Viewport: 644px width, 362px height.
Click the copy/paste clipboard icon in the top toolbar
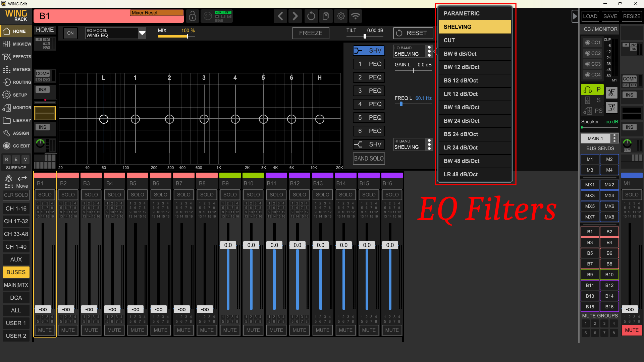(326, 16)
